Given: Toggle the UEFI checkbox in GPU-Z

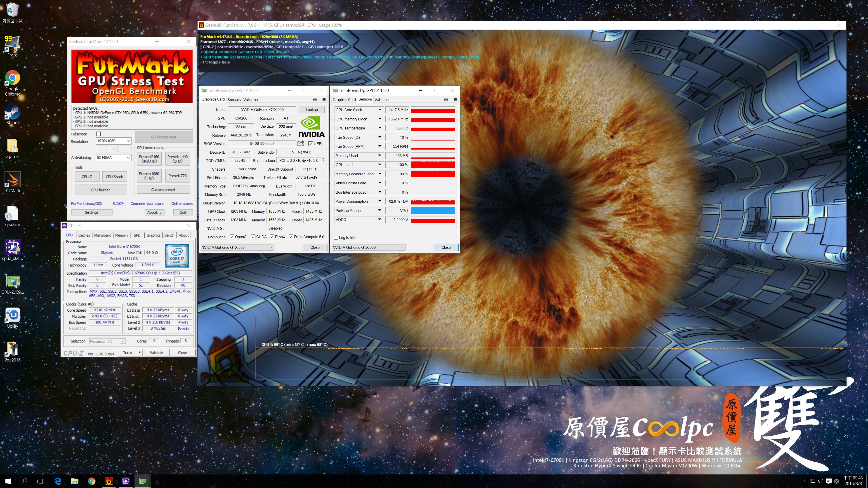Looking at the screenshot, I should [x=311, y=144].
